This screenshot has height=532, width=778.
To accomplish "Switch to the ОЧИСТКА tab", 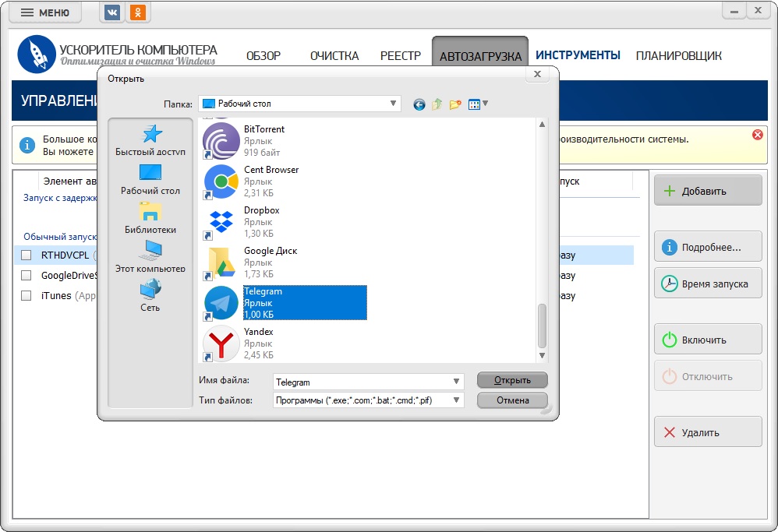I will coord(334,56).
